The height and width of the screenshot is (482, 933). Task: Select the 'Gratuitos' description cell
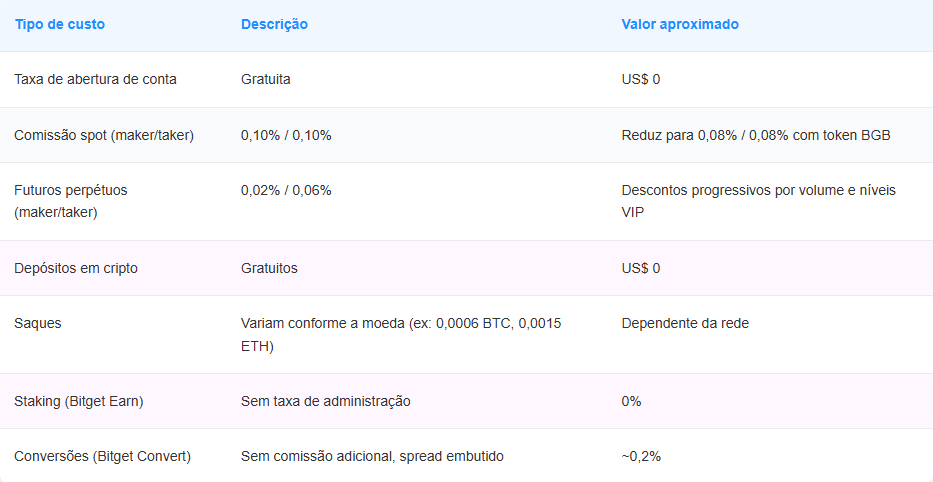269,268
